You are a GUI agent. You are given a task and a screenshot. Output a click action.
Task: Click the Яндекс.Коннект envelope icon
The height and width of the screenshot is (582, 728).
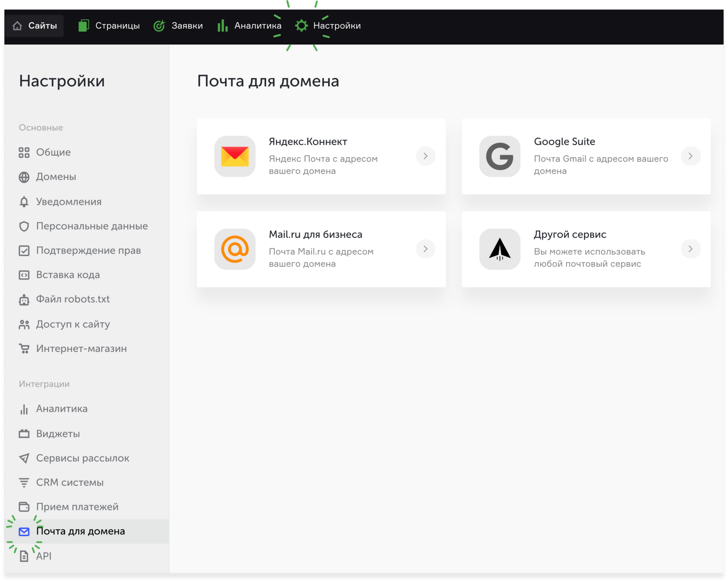(x=235, y=156)
